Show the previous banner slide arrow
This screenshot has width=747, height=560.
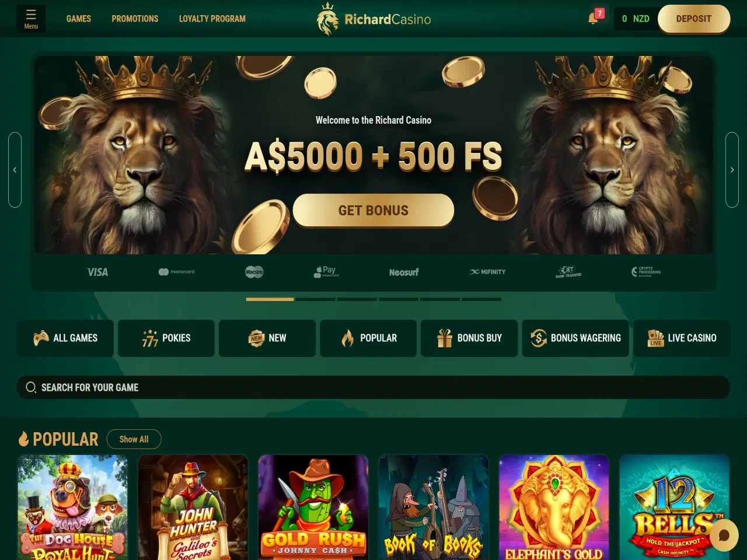click(15, 170)
